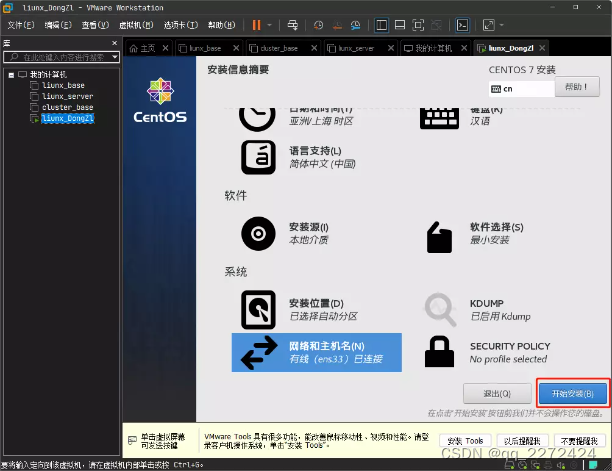This screenshot has height=471, width=612.
Task: Open the console view terminal icon
Action: [463, 25]
